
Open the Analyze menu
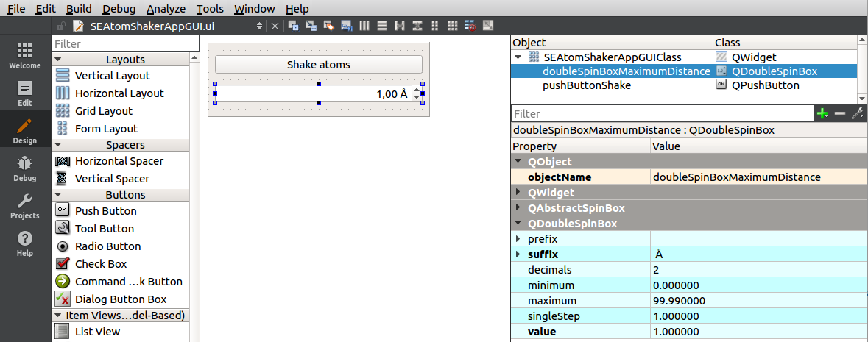165,9
